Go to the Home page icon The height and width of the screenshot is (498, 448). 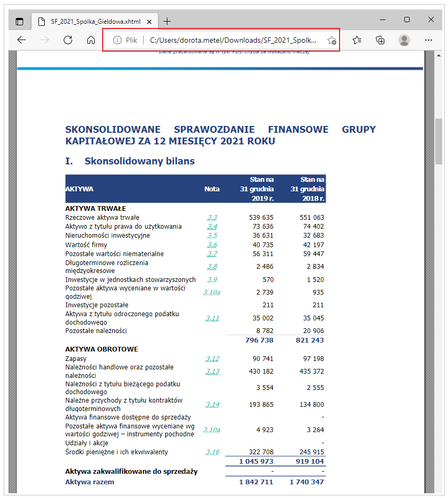point(91,40)
